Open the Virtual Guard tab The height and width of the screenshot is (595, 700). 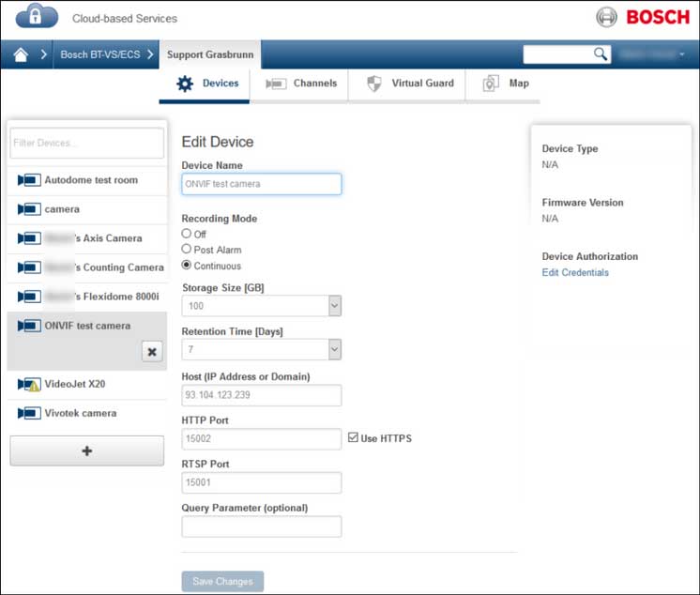(410, 84)
